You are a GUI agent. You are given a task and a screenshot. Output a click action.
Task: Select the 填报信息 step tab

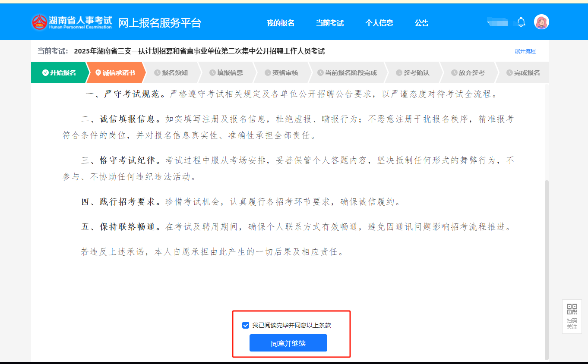(226, 73)
